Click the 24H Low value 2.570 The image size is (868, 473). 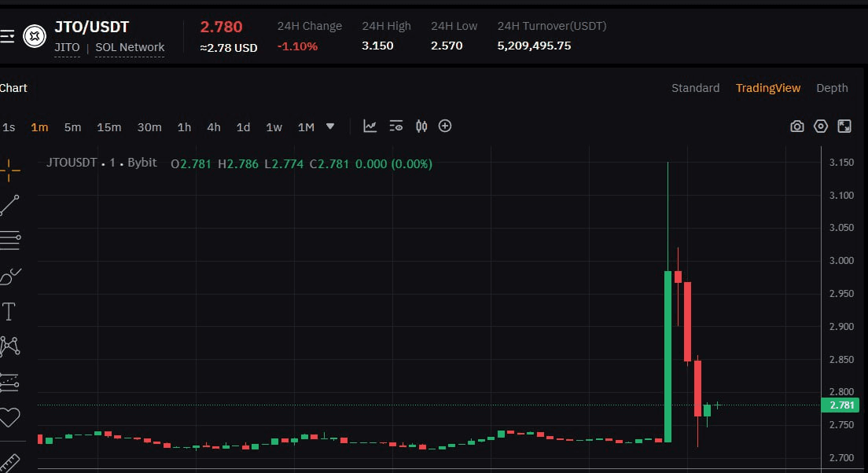[447, 46]
